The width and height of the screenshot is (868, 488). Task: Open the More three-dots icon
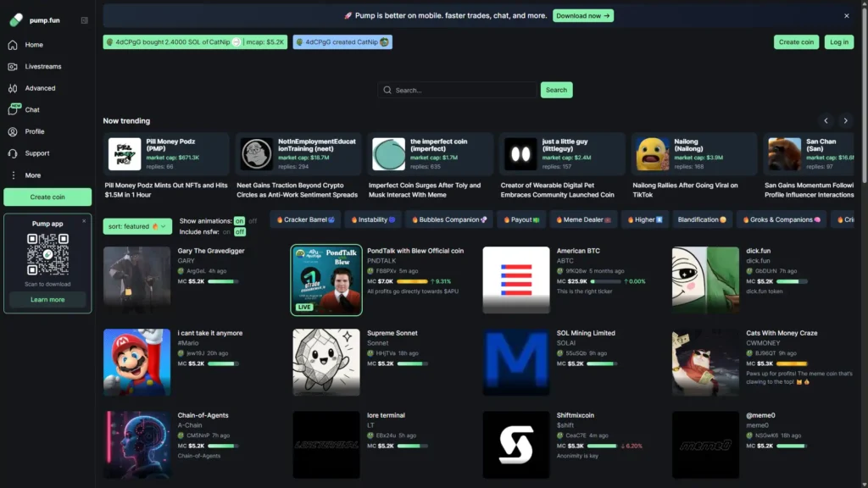[14, 175]
